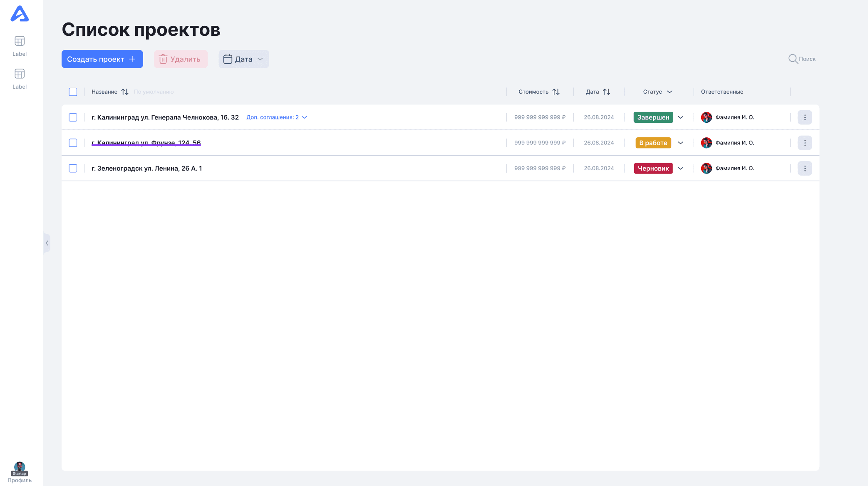The image size is (868, 486).
Task: Open the second Label sidebar icon
Action: tap(20, 74)
